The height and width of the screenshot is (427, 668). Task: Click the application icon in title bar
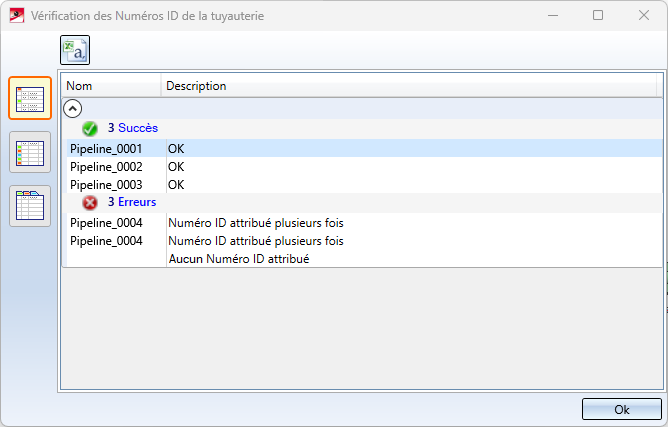pyautogui.click(x=16, y=16)
